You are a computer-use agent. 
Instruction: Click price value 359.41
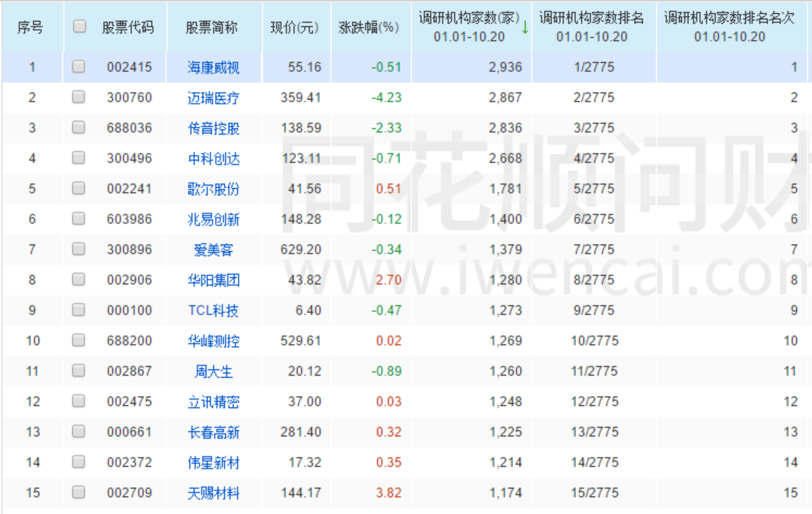click(301, 98)
